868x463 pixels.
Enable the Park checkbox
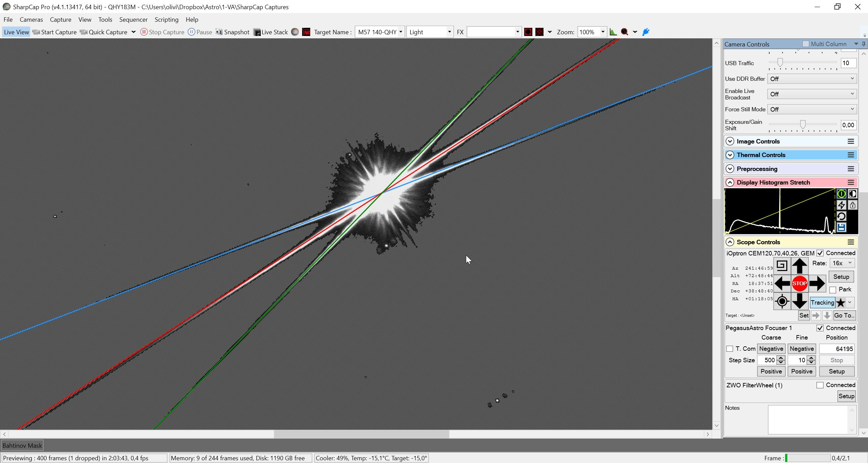point(833,290)
